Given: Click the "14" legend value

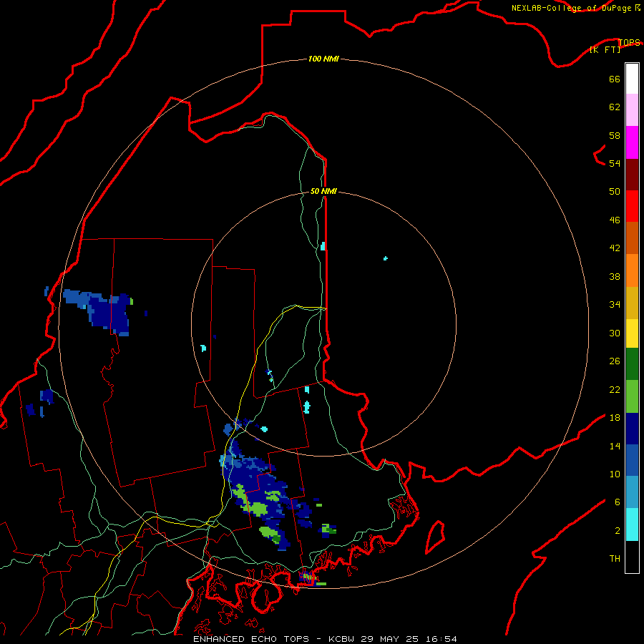Looking at the screenshot, I should coord(615,446).
